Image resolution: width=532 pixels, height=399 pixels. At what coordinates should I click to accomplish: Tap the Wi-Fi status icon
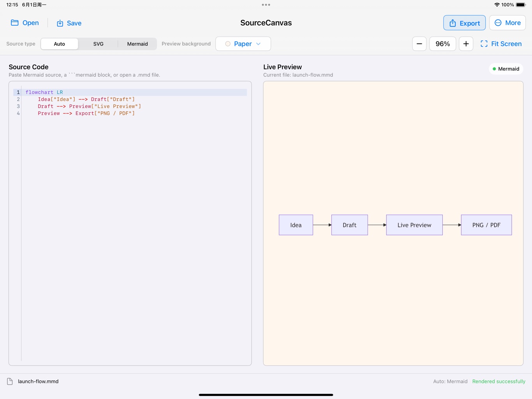tap(497, 5)
